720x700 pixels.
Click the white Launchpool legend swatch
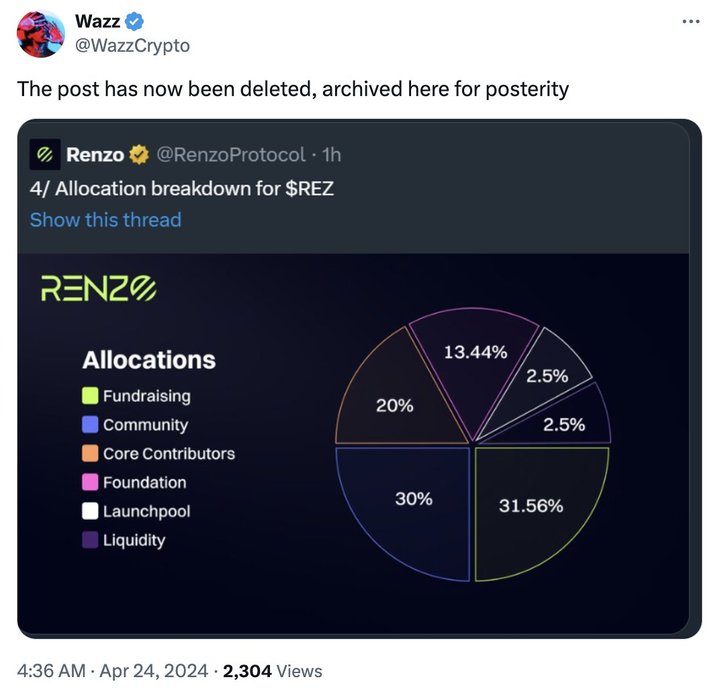[x=90, y=511]
